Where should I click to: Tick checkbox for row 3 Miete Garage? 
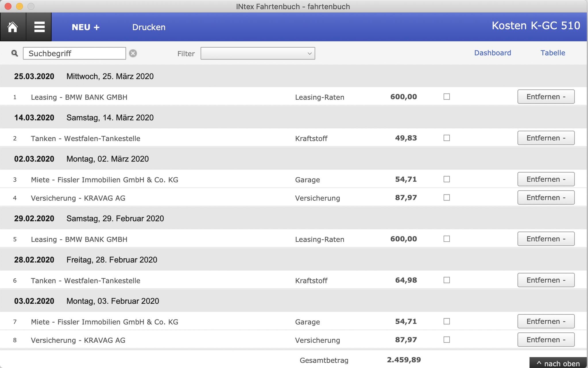coord(446,179)
